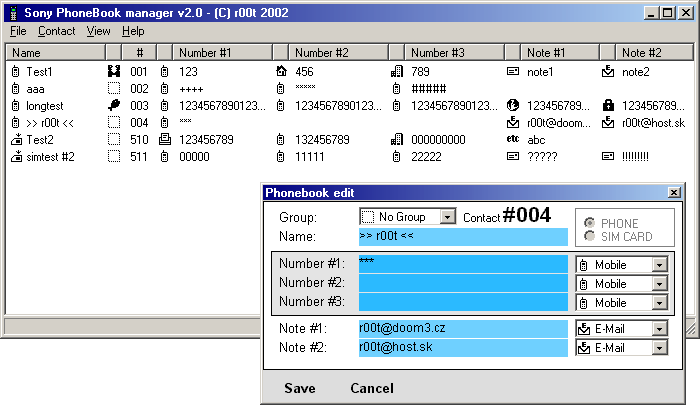Click contact number 510 cell

click(139, 140)
